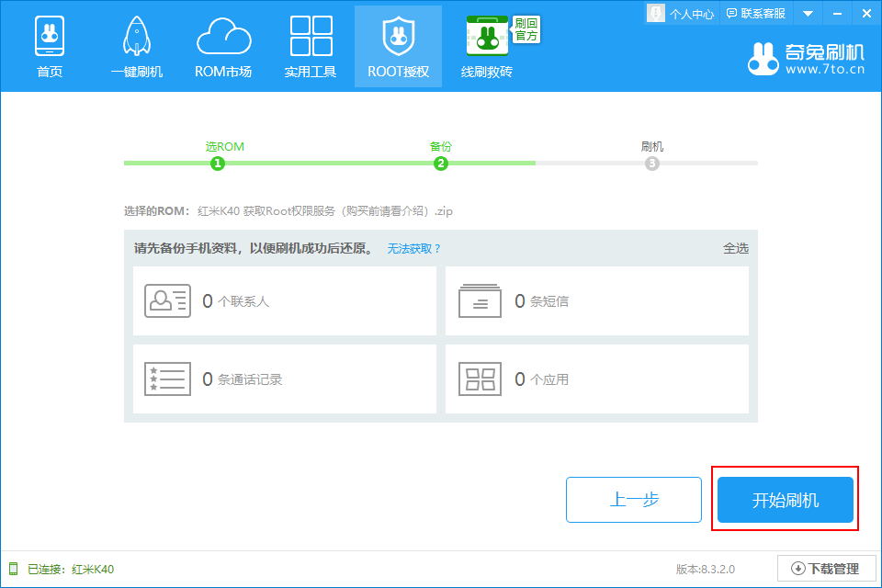This screenshot has height=588, width=882.
Task: Open 线刷救砖 rescue tab
Action: pos(487,47)
